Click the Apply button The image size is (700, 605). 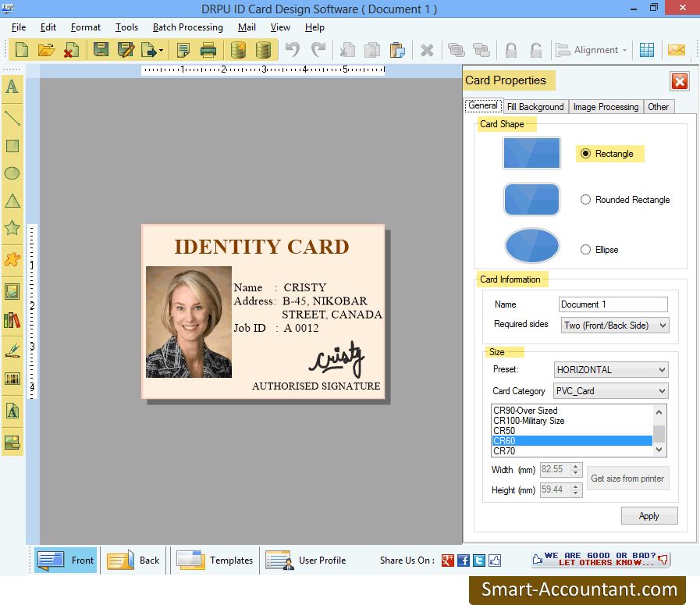coord(649,516)
